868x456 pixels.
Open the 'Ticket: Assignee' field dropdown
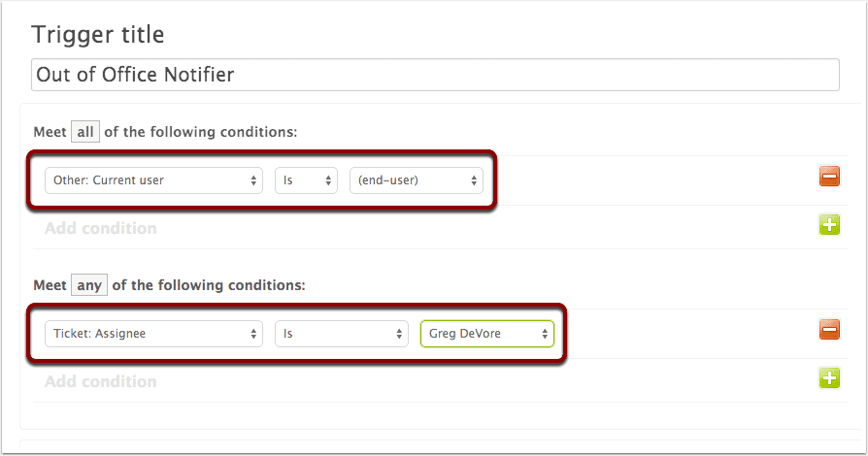point(154,334)
